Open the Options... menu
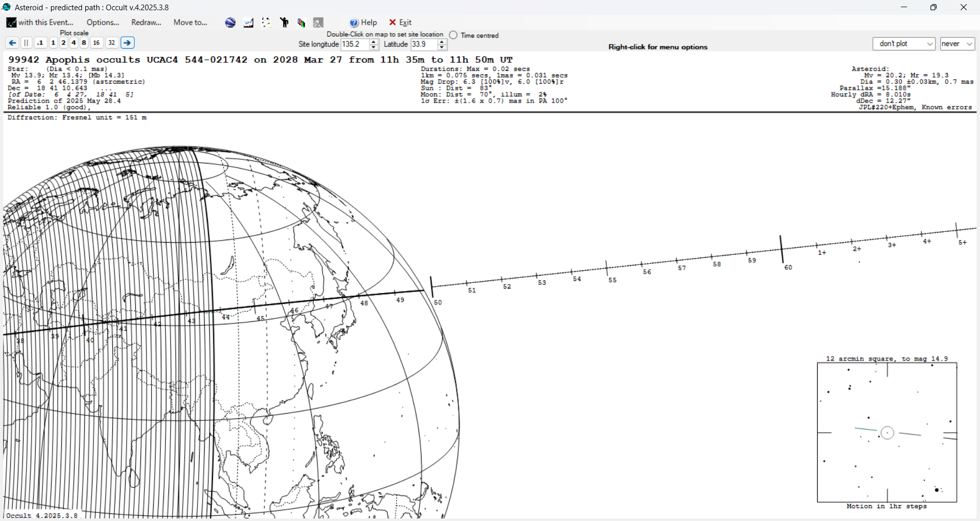The width and height of the screenshot is (980, 521). pyautogui.click(x=103, y=22)
